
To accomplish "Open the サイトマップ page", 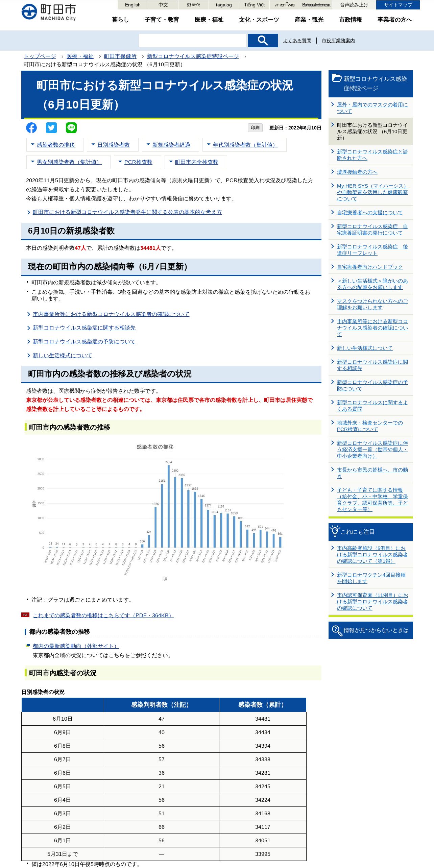I will tap(398, 5).
